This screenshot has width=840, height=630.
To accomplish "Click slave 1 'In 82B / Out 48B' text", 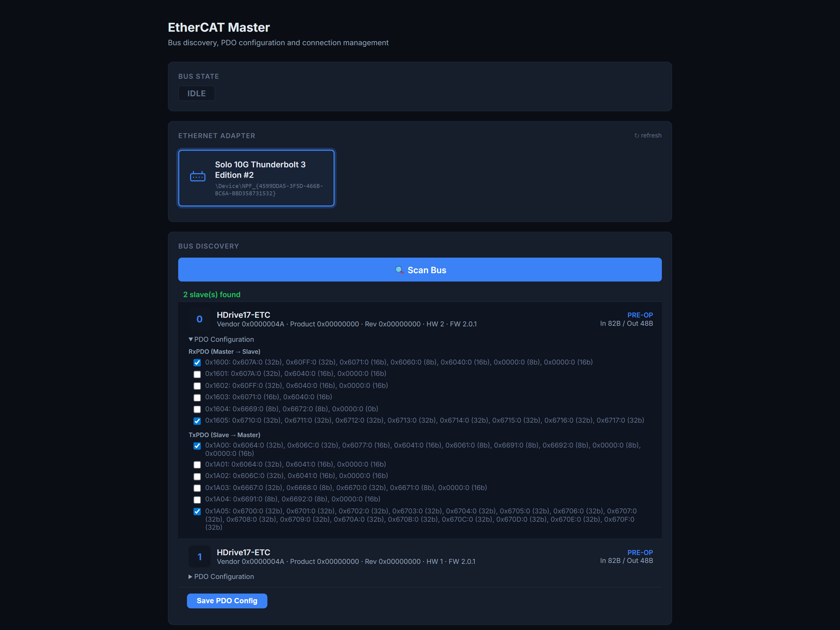I will pos(626,560).
